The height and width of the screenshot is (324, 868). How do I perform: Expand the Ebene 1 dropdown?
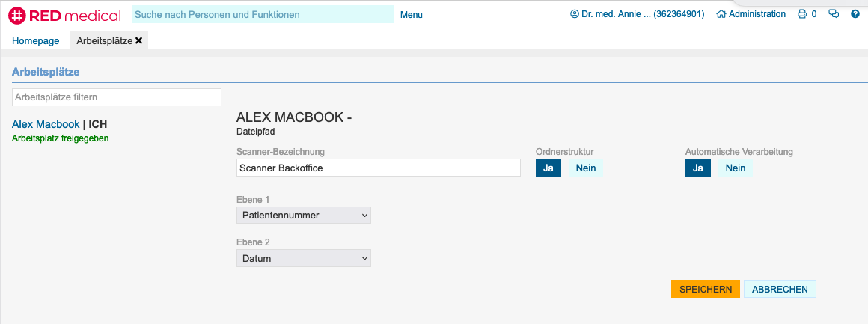[303, 216]
